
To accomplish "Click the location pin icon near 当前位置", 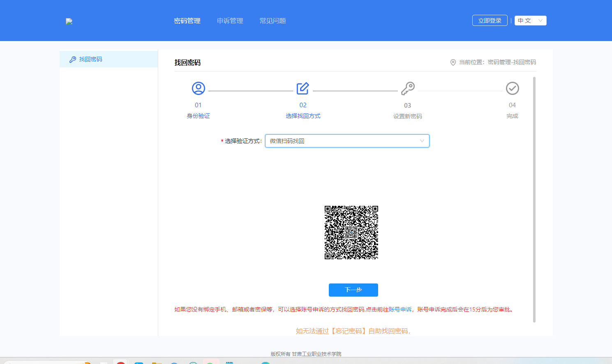I will (x=453, y=62).
